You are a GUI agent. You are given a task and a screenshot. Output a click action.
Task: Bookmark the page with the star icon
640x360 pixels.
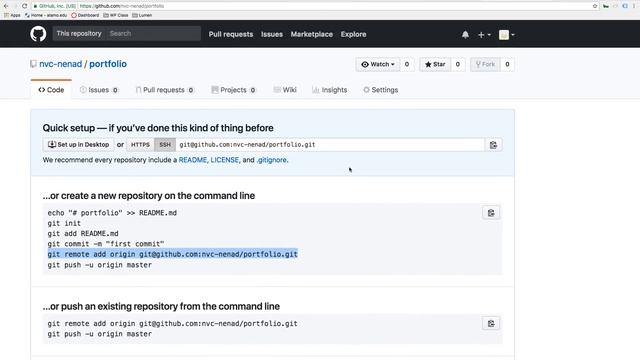[x=595, y=6]
